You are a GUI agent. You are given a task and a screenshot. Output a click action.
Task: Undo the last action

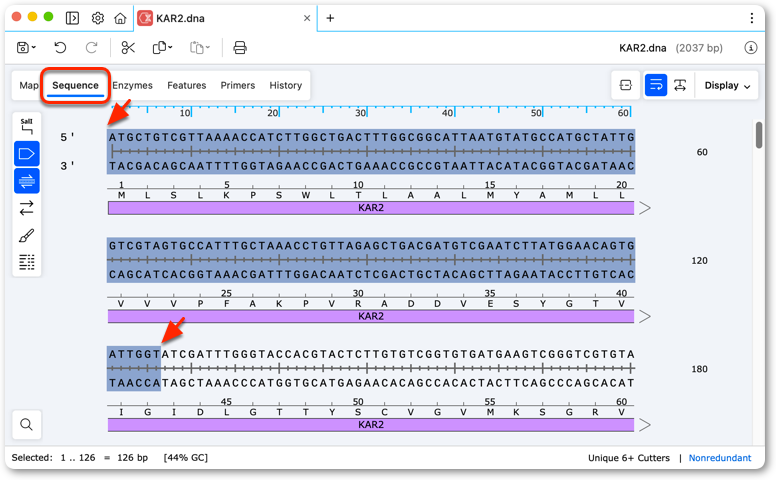(x=60, y=48)
